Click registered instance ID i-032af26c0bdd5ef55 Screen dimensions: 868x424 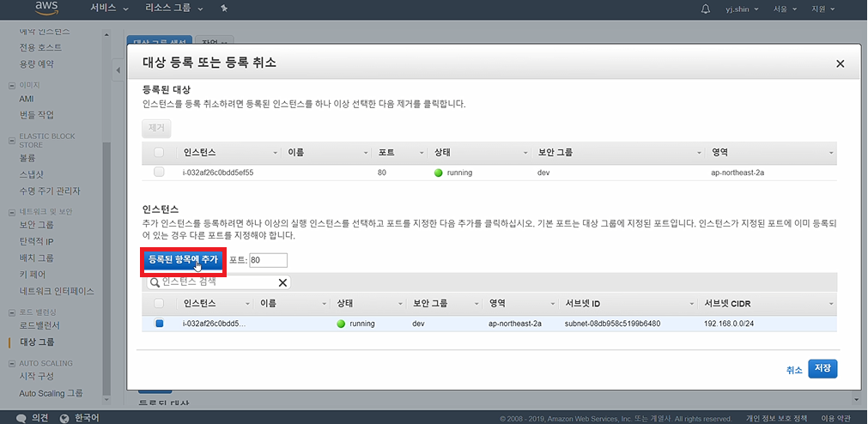218,173
